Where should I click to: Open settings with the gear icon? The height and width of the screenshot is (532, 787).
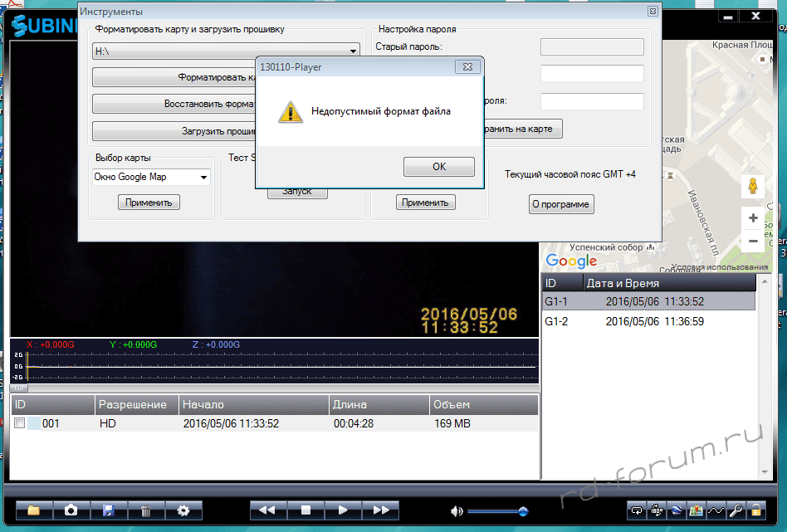[183, 510]
